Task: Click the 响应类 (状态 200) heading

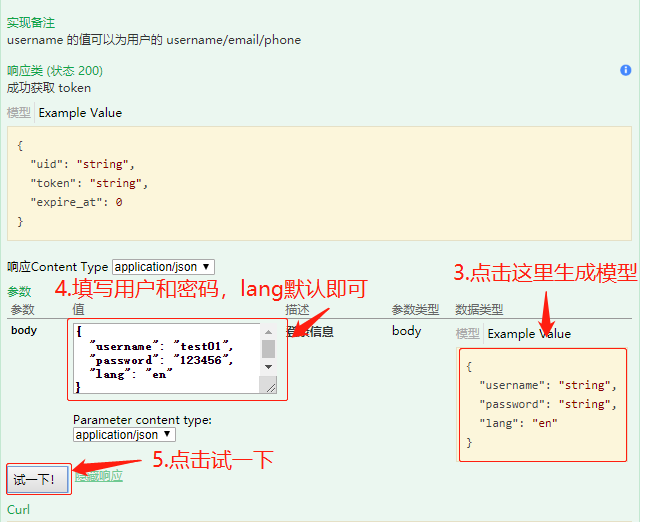Action: pyautogui.click(x=54, y=71)
